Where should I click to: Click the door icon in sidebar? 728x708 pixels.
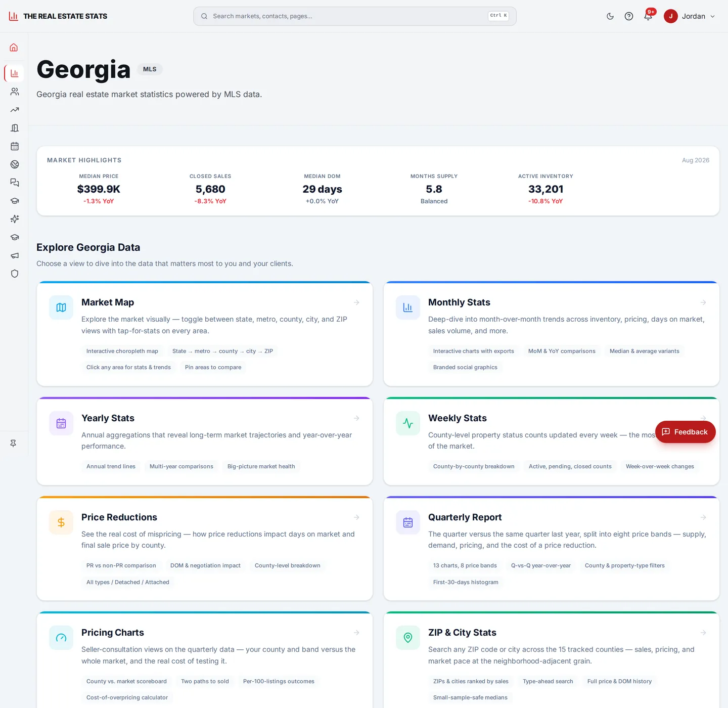(14, 128)
